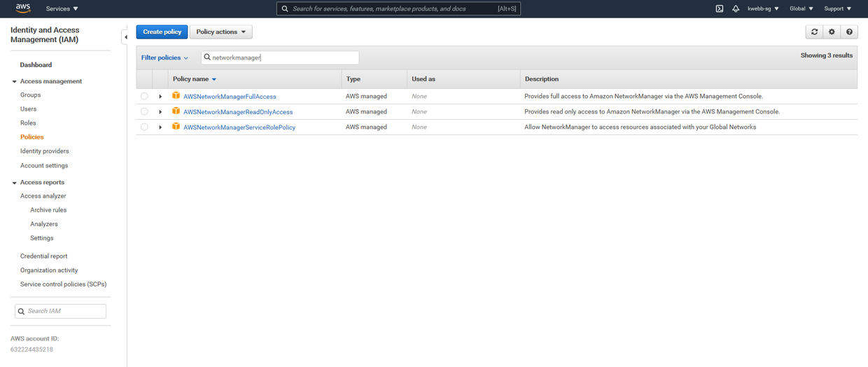
Task: Open the notifications bell icon
Action: (x=736, y=8)
